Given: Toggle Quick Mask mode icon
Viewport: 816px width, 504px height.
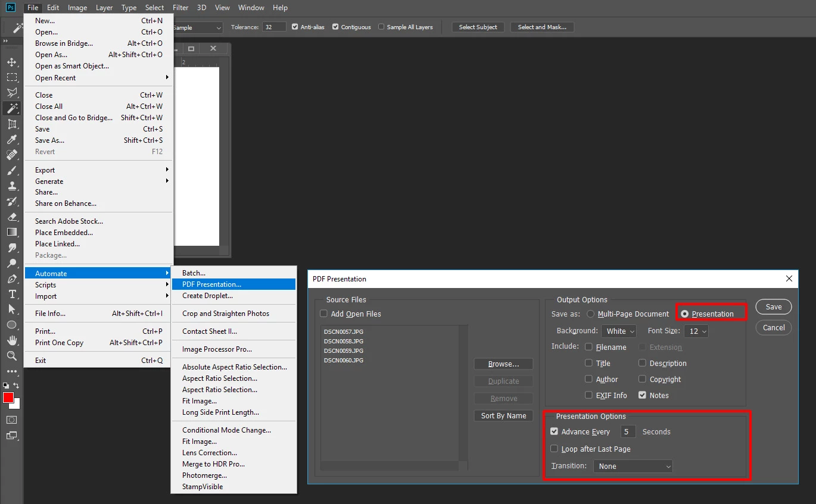Looking at the screenshot, I should point(12,420).
